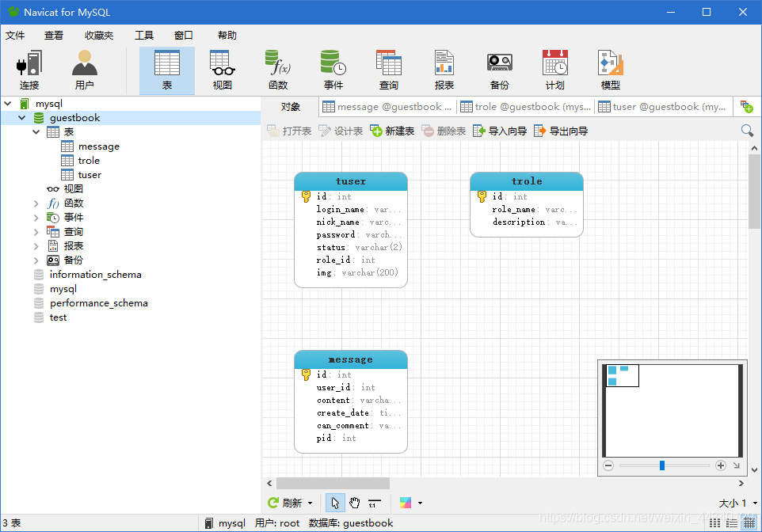The image size is (762, 532).
Task: Switch to message @guestbook tab
Action: (x=387, y=107)
